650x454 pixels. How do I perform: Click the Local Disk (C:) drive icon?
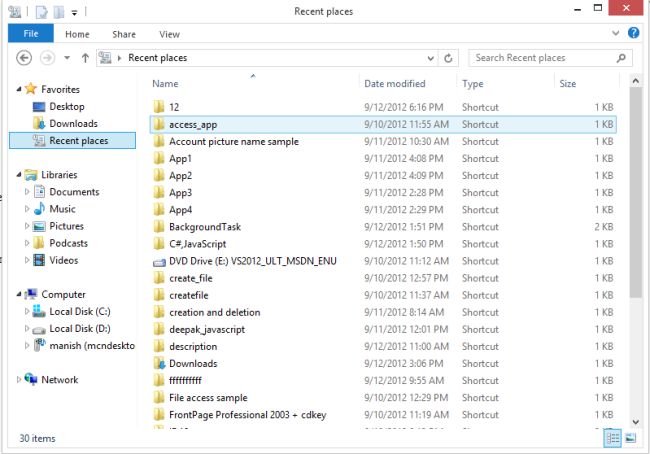[39, 311]
